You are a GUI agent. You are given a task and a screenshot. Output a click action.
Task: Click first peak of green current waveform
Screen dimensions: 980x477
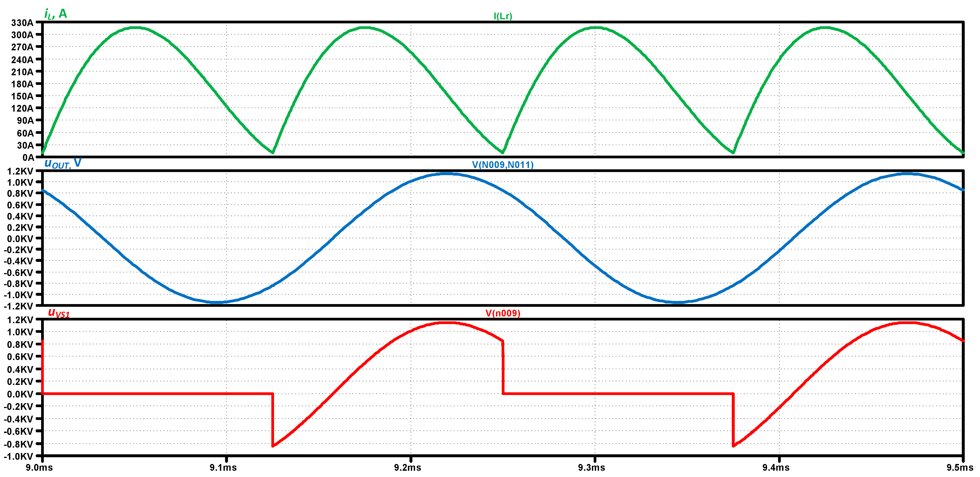(135, 27)
